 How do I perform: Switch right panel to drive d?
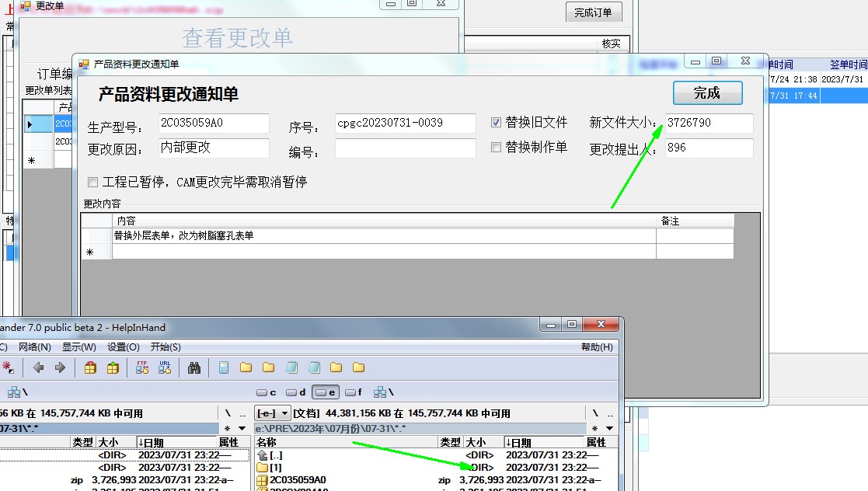tap(295, 392)
